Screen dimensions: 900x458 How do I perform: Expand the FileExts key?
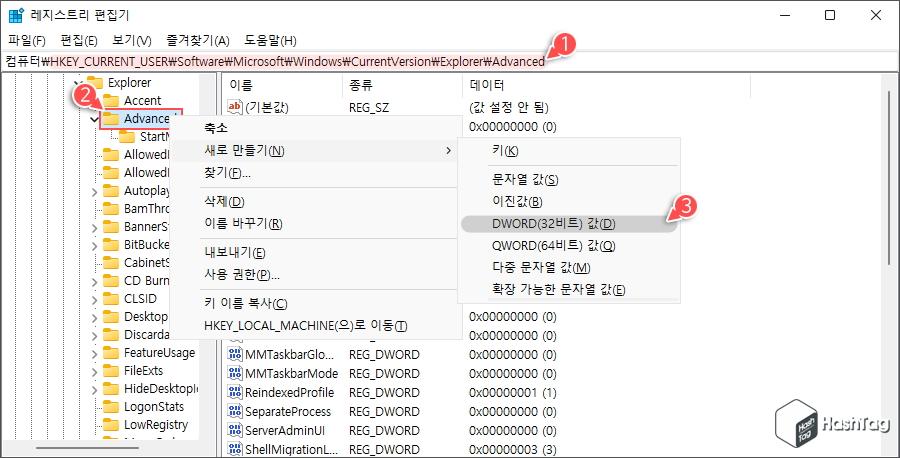tap(95, 372)
